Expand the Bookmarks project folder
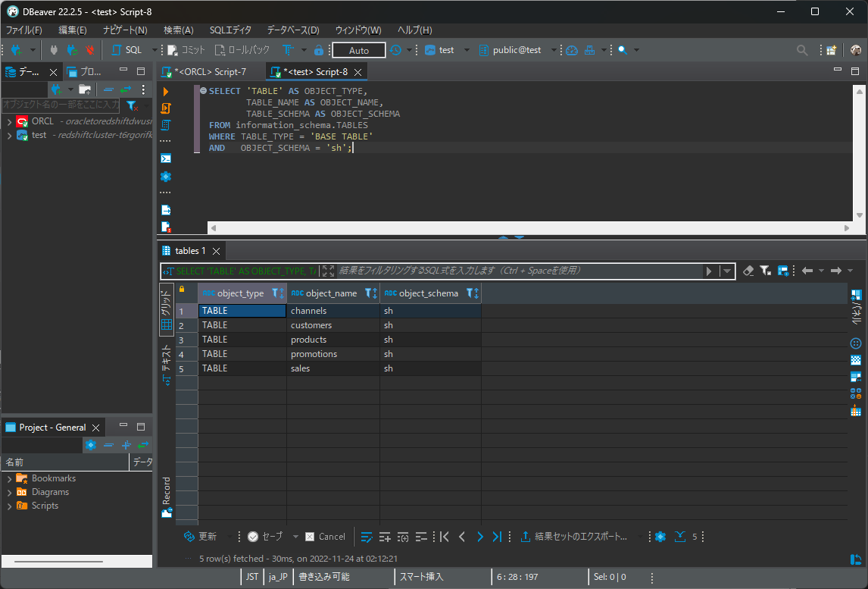The height and width of the screenshot is (589, 868). tap(9, 478)
